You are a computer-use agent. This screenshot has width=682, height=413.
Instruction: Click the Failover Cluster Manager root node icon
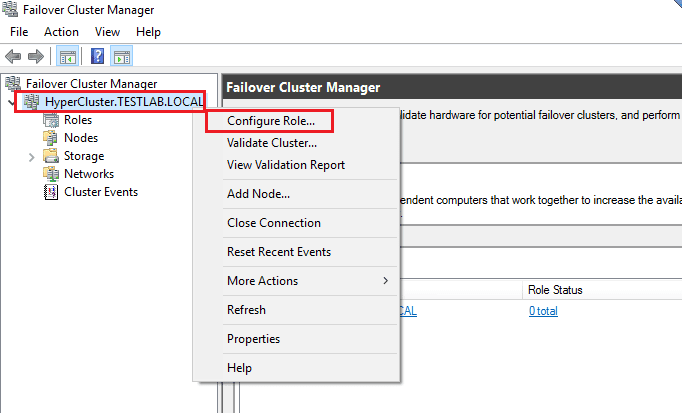pyautogui.click(x=13, y=83)
